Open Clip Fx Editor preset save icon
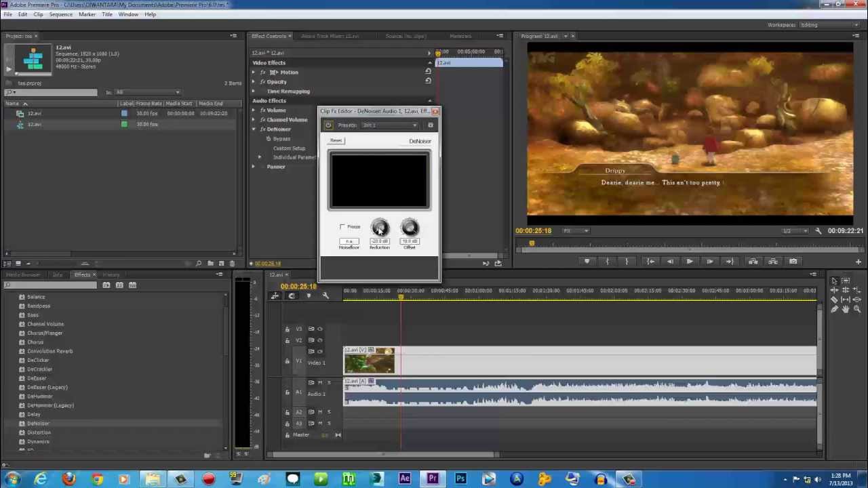The image size is (868, 488). click(x=430, y=125)
